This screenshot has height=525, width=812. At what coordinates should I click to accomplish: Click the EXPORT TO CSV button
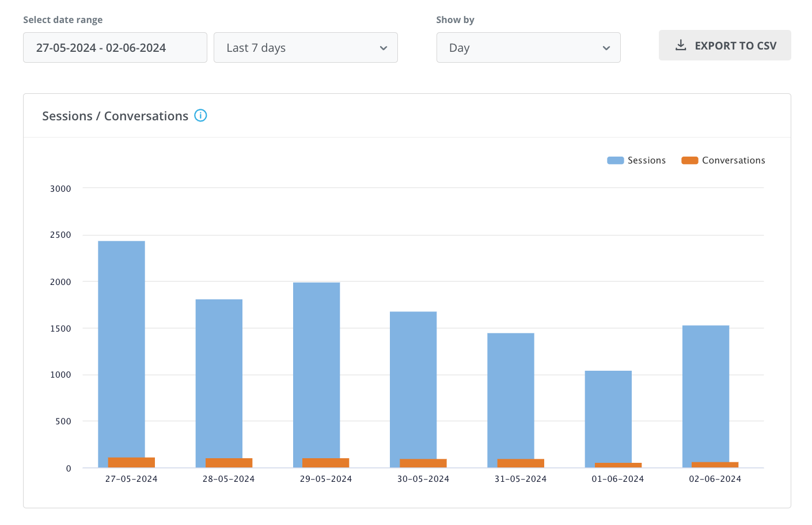(725, 45)
